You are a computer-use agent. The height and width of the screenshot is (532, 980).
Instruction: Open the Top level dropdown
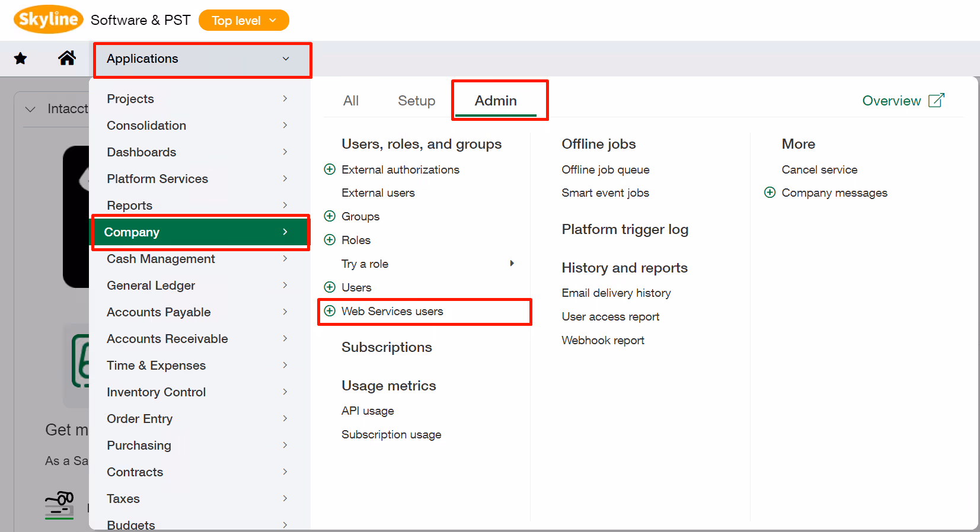244,20
